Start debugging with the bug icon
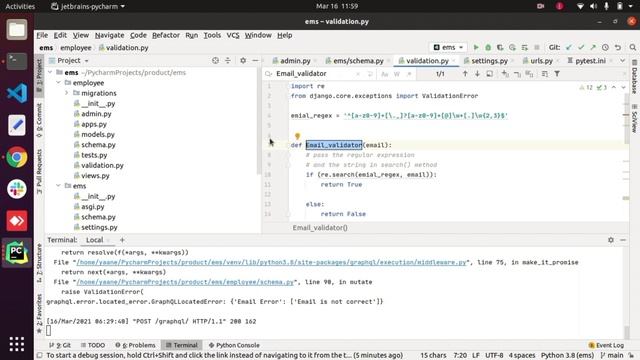The image size is (640, 360). click(x=488, y=48)
